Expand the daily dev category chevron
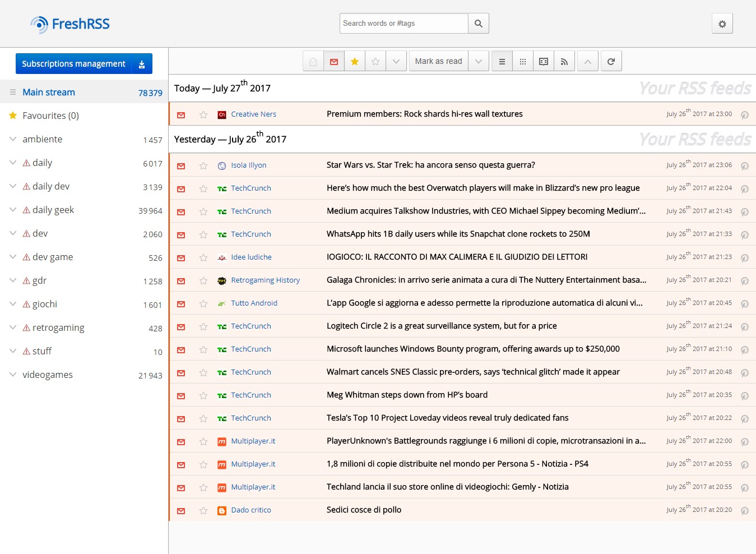The image size is (756, 554). tap(13, 186)
